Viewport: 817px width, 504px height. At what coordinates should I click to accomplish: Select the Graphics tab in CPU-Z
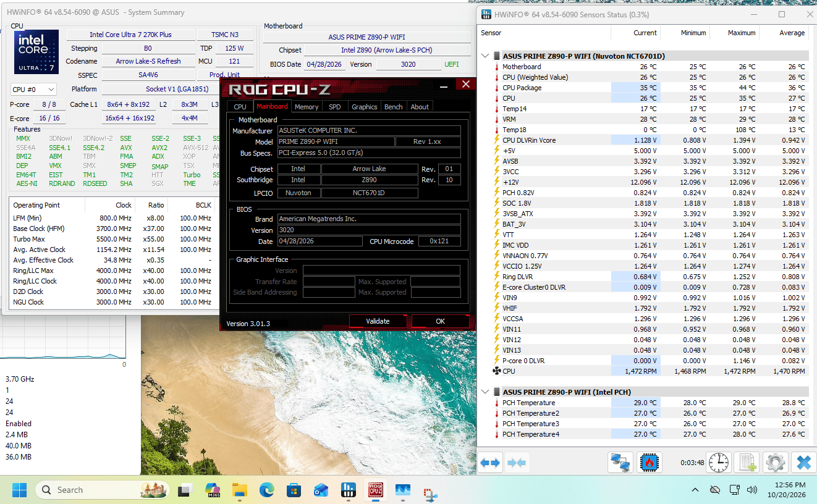pos(365,107)
